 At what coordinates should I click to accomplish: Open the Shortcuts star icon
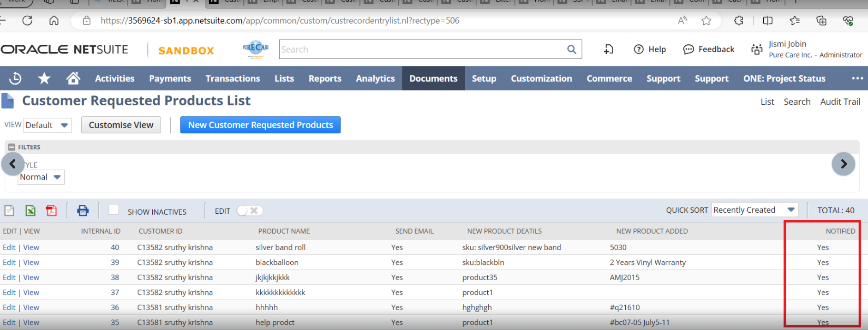pyautogui.click(x=44, y=78)
